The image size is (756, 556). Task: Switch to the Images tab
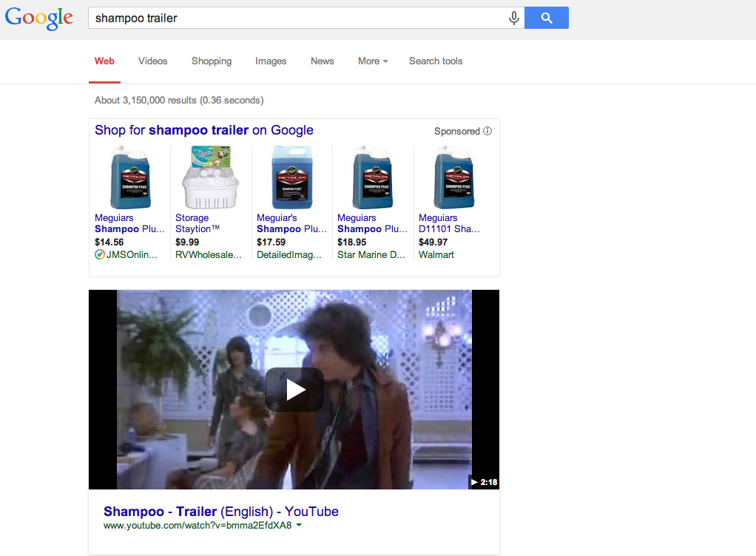271,61
